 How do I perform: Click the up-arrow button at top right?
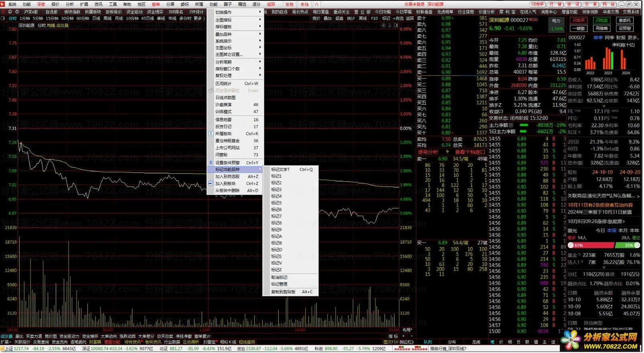coord(316,4)
